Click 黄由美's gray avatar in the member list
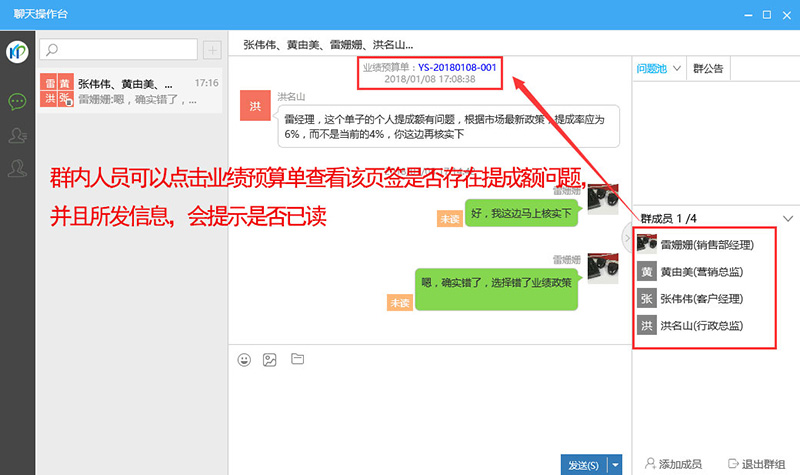This screenshot has width=800, height=475. click(x=646, y=271)
